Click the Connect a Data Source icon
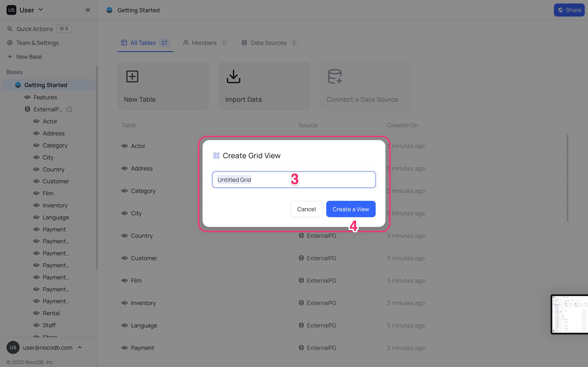Image resolution: width=588 pixels, height=367 pixels. click(x=335, y=76)
